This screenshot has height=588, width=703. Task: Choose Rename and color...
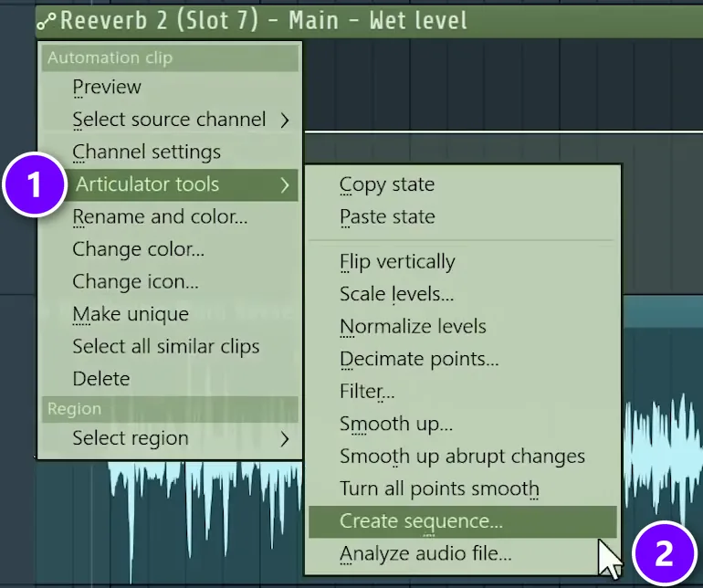click(170, 217)
